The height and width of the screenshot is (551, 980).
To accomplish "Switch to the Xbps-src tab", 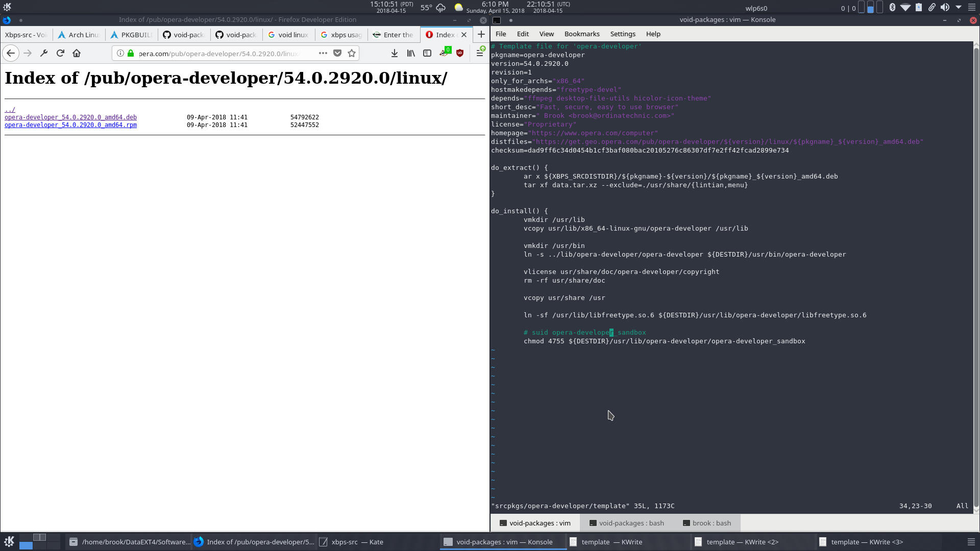I will pos(26,35).
